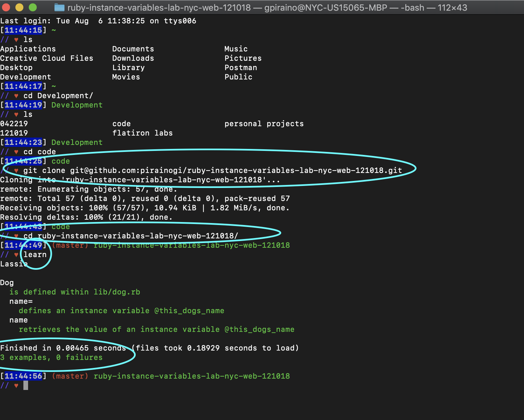Click the text cursor block at the prompt
Screen dimensions: 524x420
click(26, 385)
